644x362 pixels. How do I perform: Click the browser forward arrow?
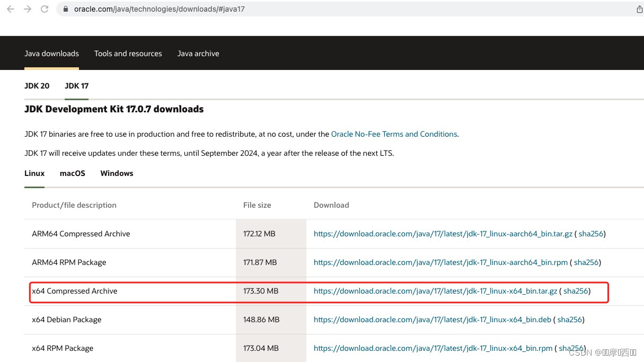28,9
